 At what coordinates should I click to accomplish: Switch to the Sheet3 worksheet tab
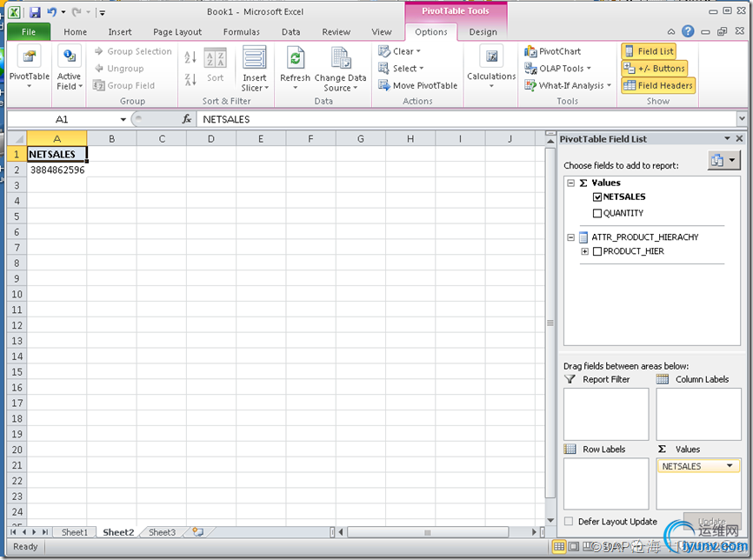point(162,532)
